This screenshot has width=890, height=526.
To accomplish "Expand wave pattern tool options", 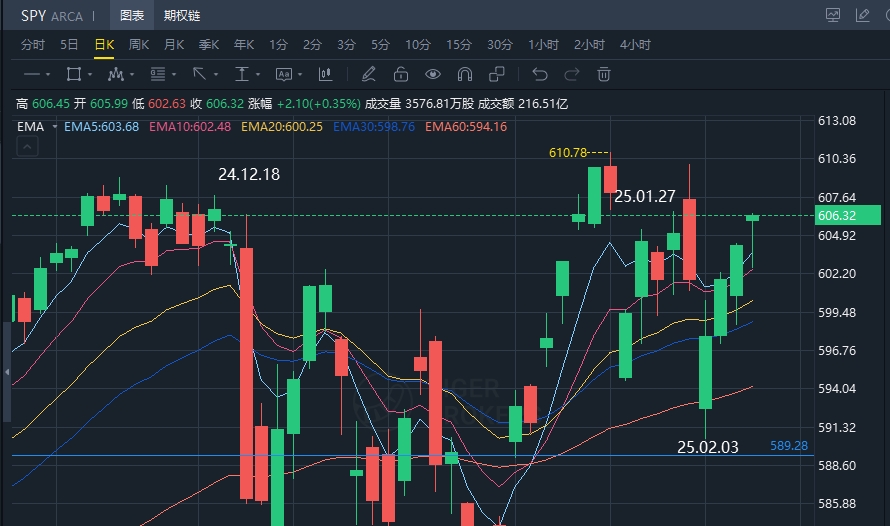I will pos(132,75).
